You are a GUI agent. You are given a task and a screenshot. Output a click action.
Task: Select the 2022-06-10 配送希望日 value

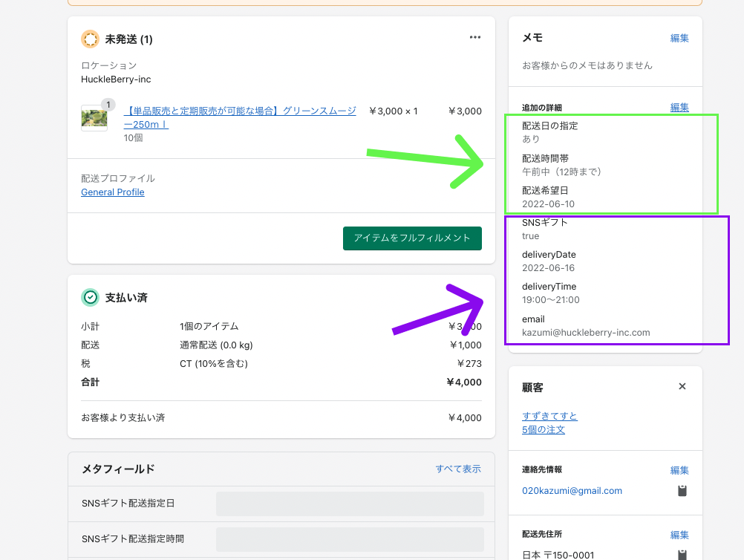548,204
